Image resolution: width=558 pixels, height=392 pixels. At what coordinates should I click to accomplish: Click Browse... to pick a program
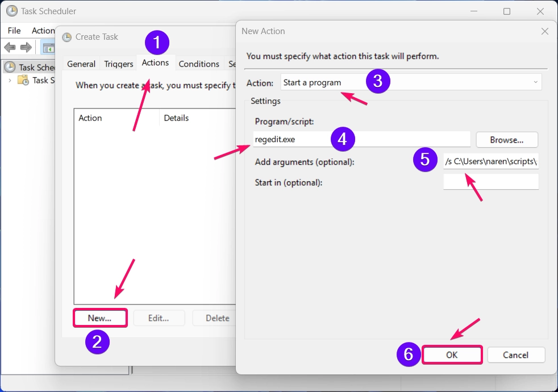point(507,140)
